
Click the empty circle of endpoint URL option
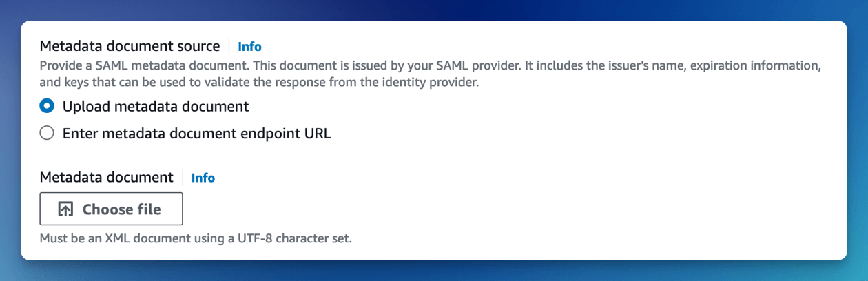(x=47, y=134)
